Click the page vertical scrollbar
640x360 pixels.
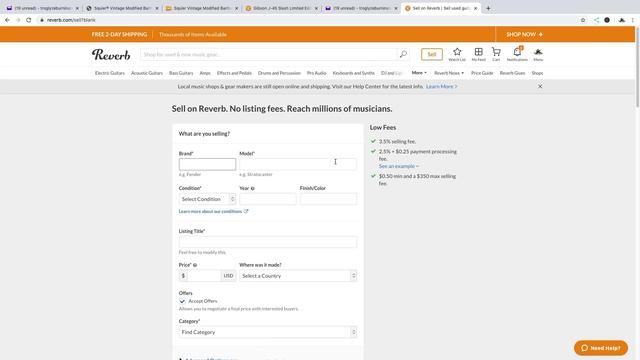638,67
